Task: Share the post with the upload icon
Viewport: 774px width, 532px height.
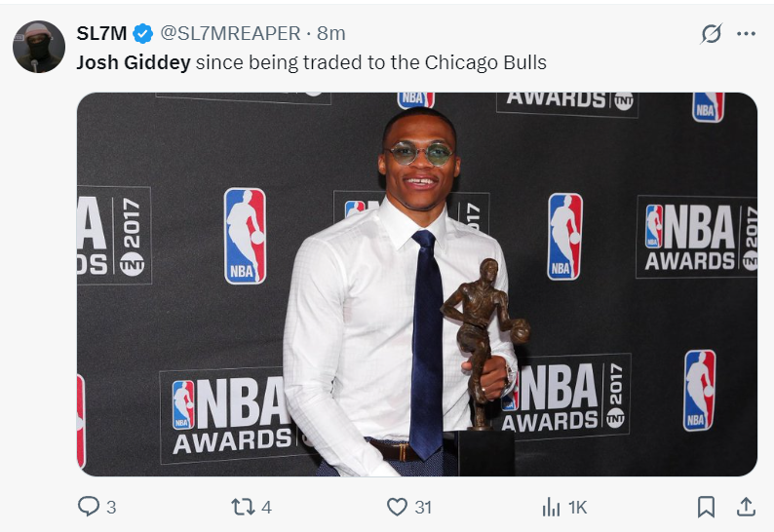Action: click(746, 507)
